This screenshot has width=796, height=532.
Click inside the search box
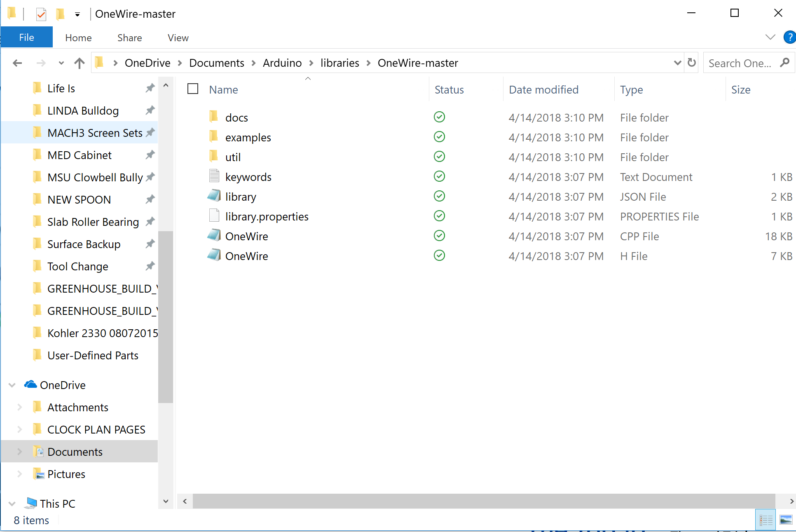(737, 63)
